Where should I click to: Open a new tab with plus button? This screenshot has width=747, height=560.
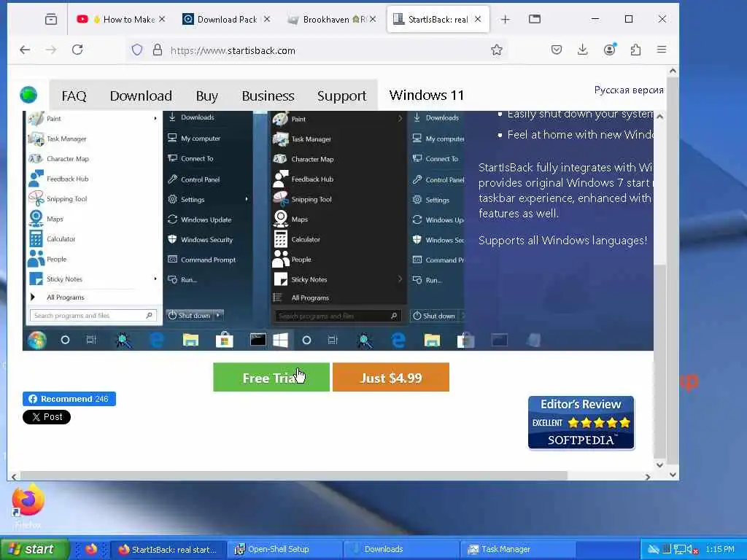click(505, 20)
